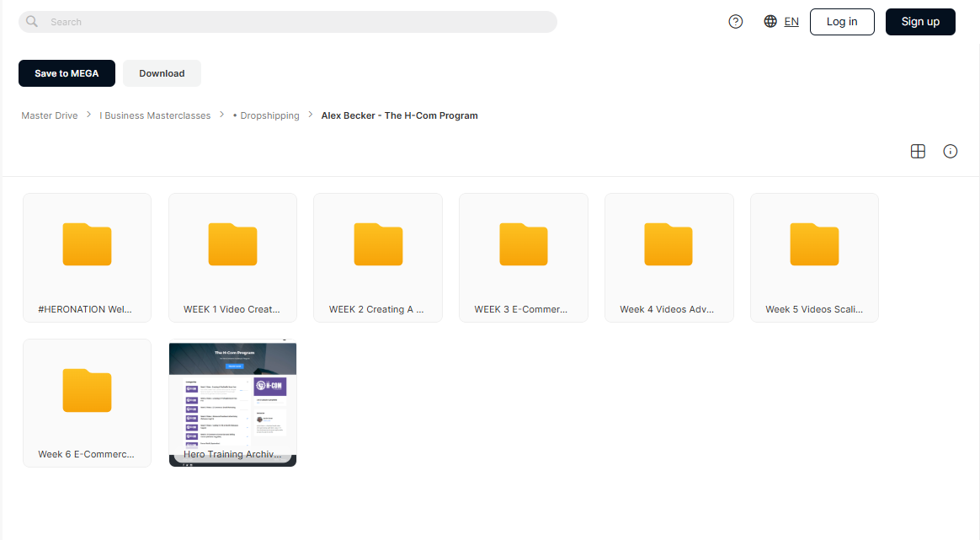Switch to grid view layout icon
The width and height of the screenshot is (980, 540).
tap(918, 152)
